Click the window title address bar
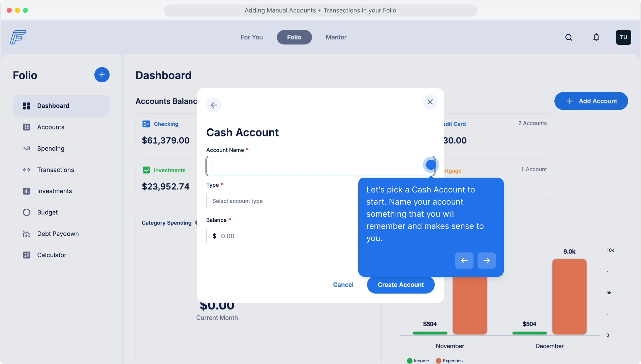This screenshot has height=364, width=641. coord(320,10)
